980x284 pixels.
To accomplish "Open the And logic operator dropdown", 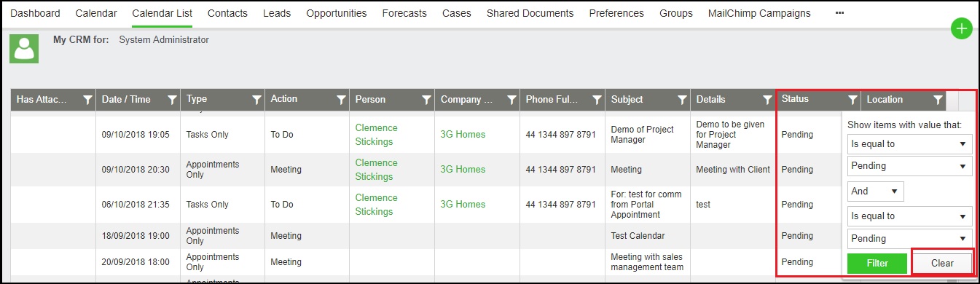I will 876,192.
